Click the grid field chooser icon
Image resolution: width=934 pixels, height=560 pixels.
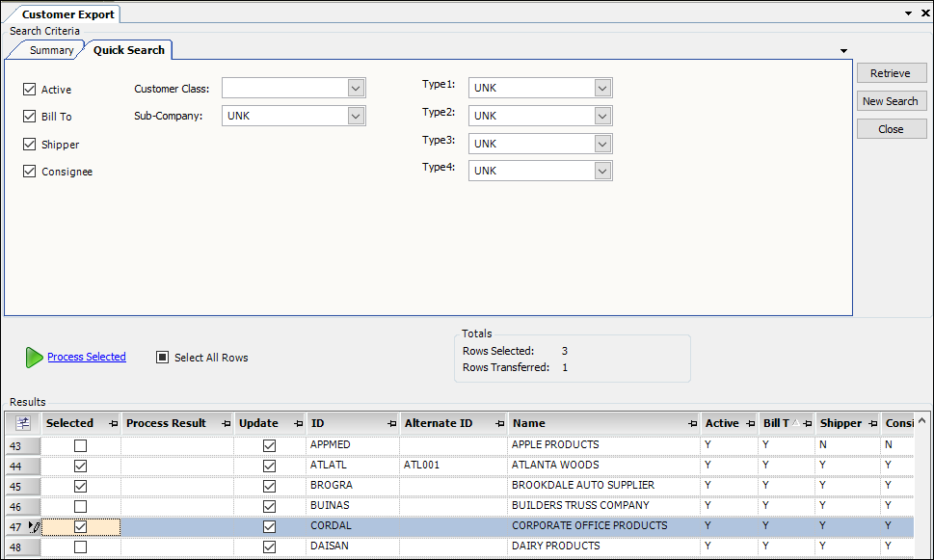coord(23,423)
